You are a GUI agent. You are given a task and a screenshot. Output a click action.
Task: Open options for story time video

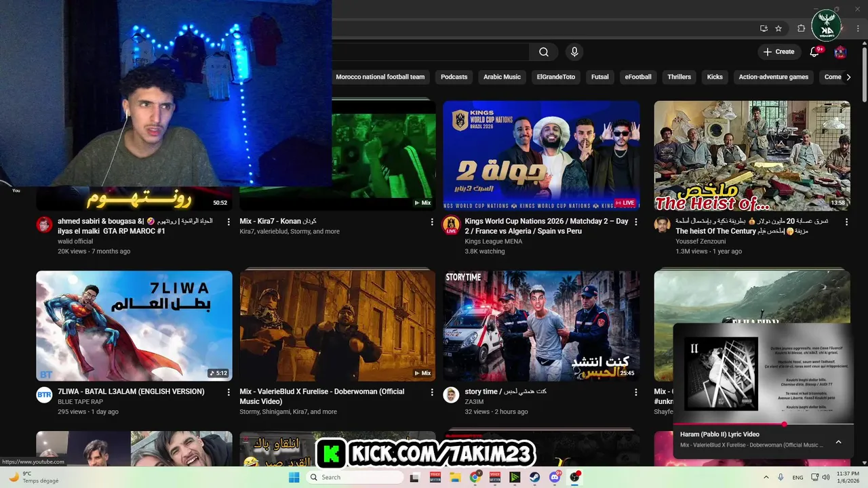point(635,392)
